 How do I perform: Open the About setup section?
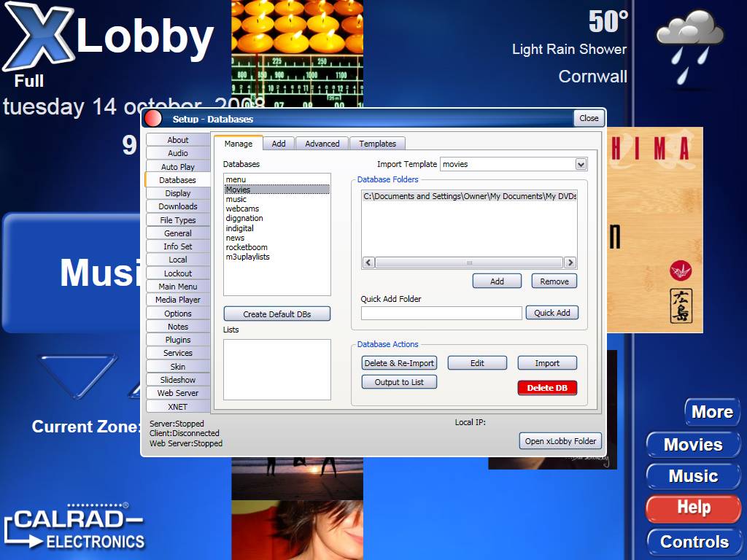pyautogui.click(x=178, y=139)
